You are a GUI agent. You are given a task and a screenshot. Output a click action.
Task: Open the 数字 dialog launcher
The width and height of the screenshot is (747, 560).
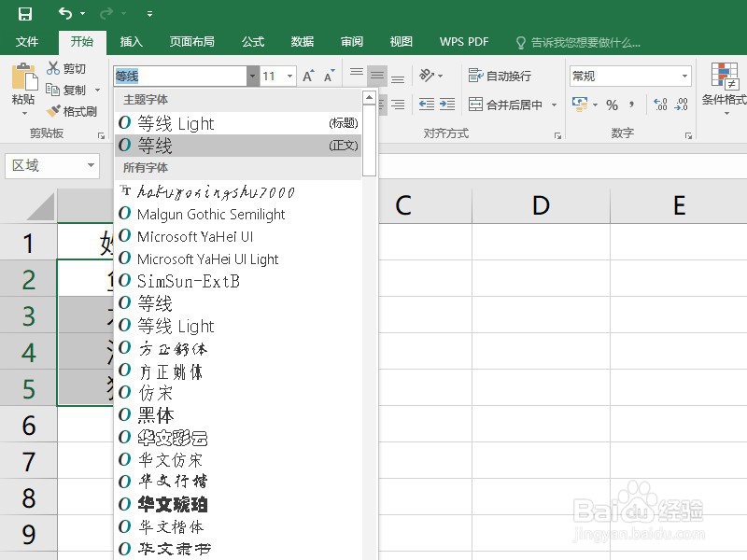[688, 135]
